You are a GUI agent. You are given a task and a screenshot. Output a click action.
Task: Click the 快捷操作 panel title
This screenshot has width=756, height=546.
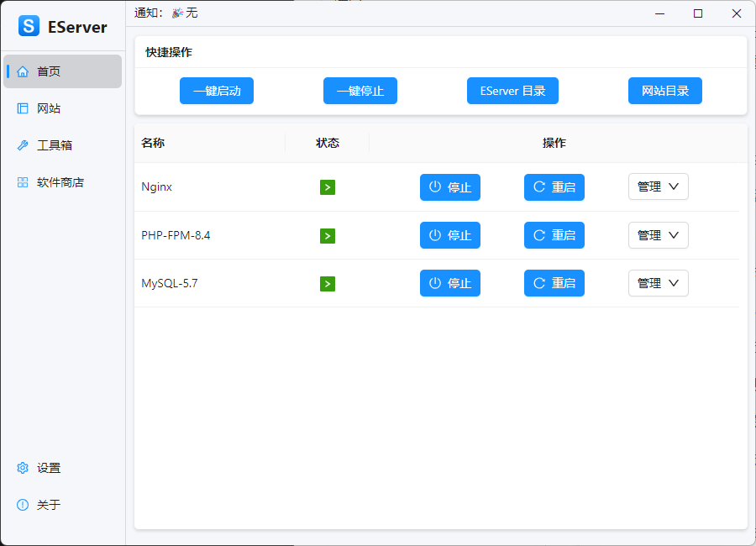[169, 52]
